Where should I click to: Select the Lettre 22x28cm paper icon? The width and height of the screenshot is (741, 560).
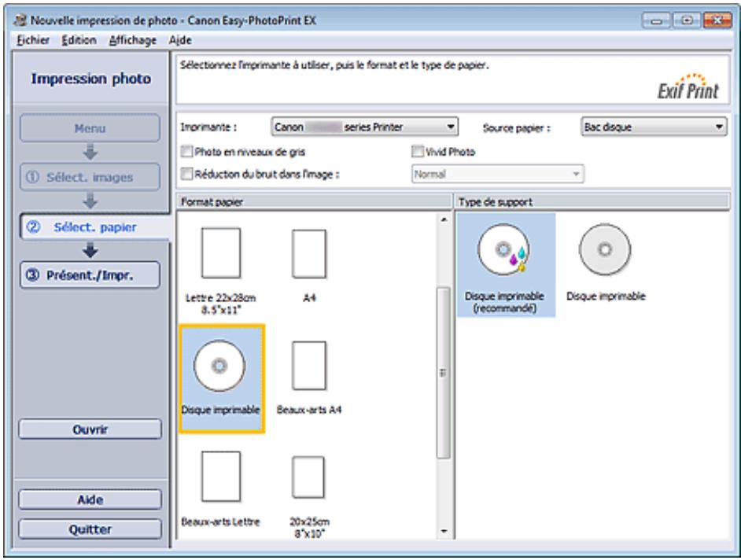tap(221, 252)
